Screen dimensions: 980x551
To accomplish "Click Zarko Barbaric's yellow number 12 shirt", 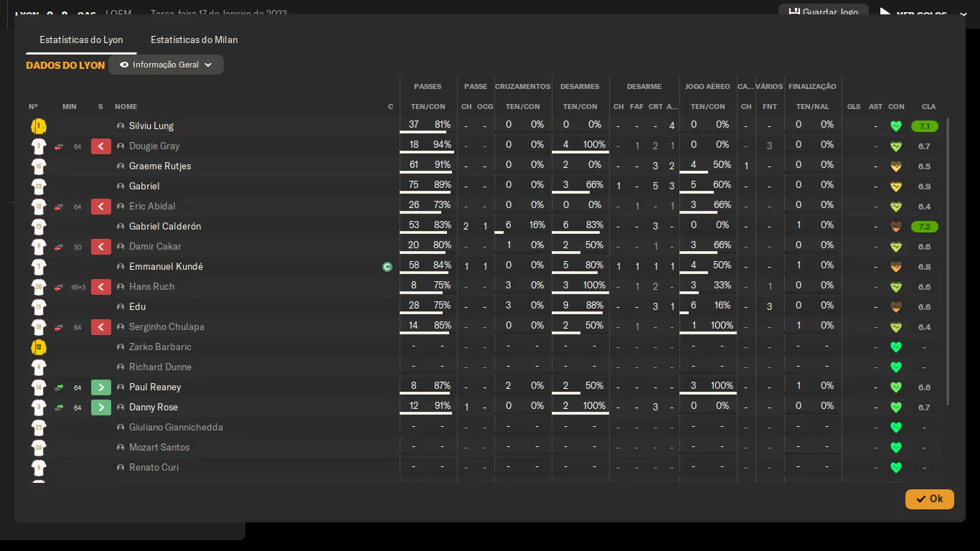I will coord(39,347).
